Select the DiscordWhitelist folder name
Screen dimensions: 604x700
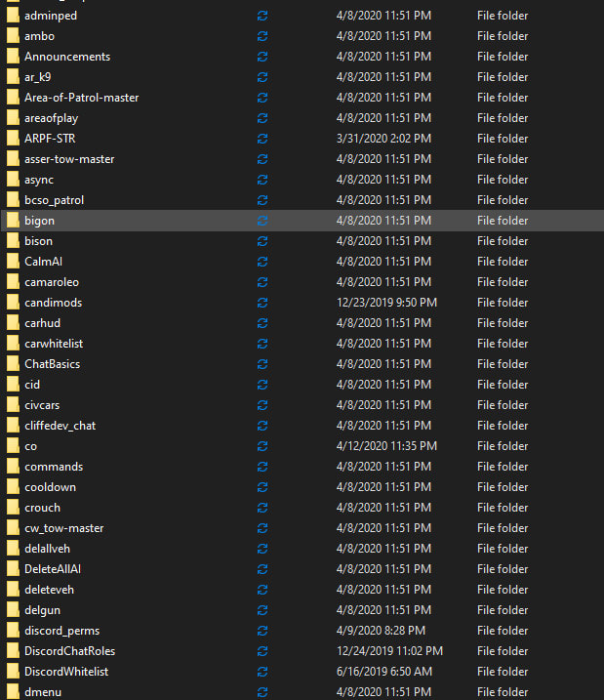[x=66, y=673]
